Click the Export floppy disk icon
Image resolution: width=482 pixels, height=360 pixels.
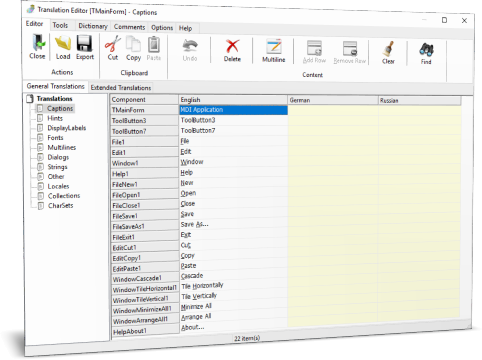(x=84, y=44)
